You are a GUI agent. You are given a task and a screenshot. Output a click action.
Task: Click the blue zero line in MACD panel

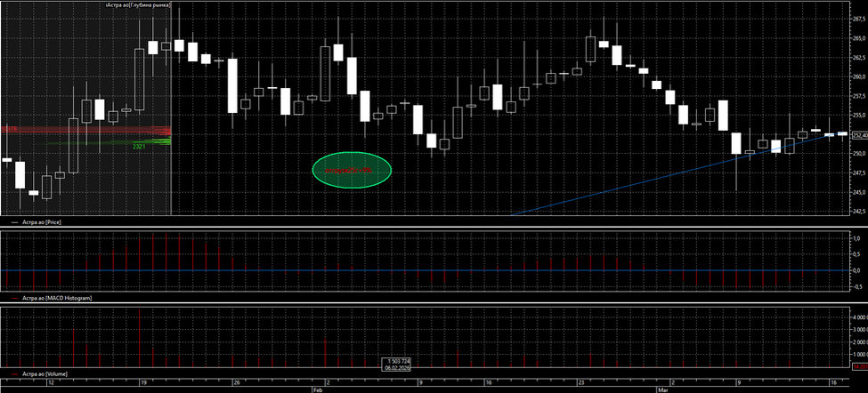[x=424, y=270]
